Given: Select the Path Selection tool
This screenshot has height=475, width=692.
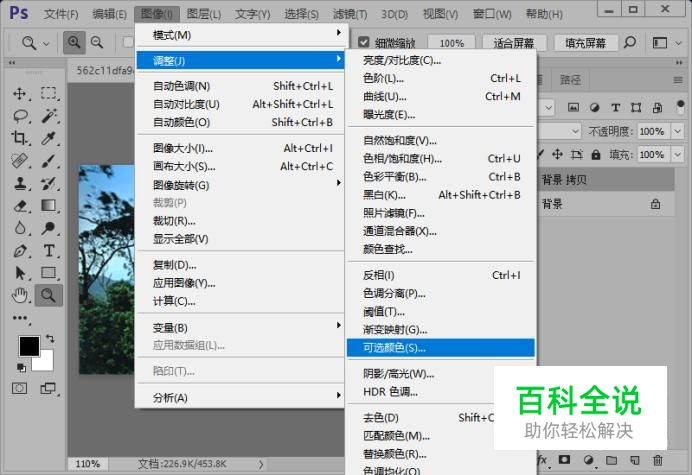Looking at the screenshot, I should [x=19, y=273].
